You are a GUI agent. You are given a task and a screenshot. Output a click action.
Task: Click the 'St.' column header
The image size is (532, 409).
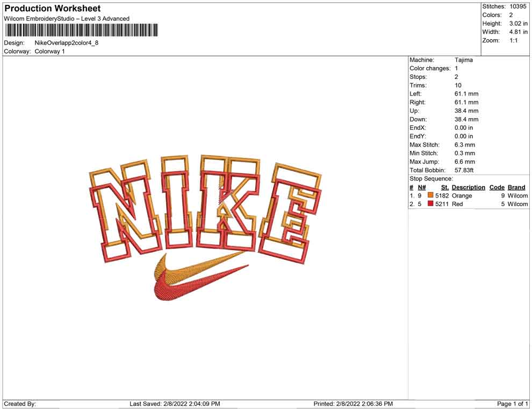[444, 187]
